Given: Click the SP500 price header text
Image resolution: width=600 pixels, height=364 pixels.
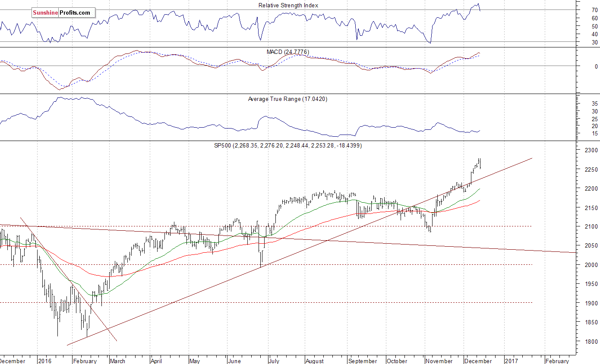Looking at the screenshot, I should pos(288,146).
